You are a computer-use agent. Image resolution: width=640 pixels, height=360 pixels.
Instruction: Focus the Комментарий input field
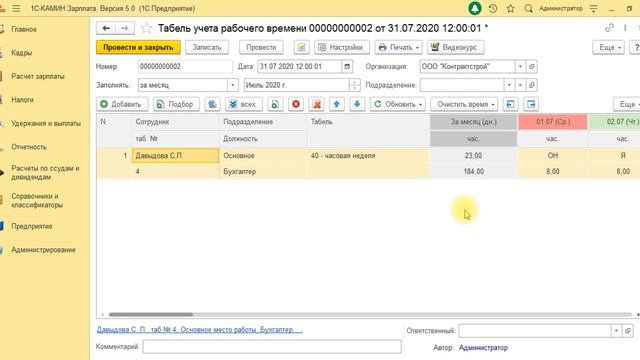[x=272, y=347]
